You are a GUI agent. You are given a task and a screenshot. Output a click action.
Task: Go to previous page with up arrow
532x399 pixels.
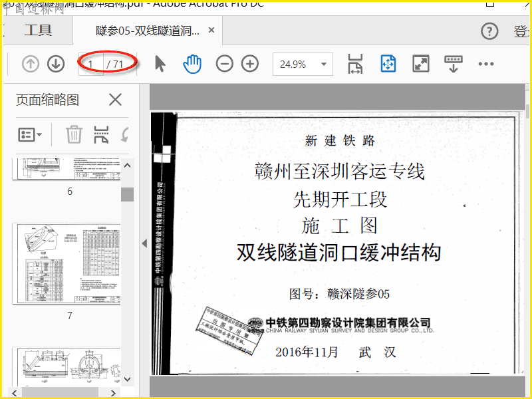click(31, 64)
